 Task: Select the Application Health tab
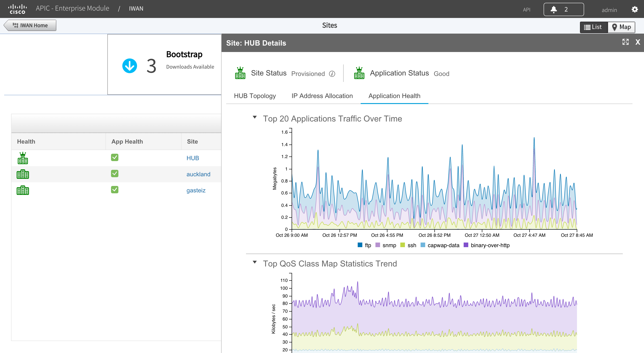tap(394, 96)
